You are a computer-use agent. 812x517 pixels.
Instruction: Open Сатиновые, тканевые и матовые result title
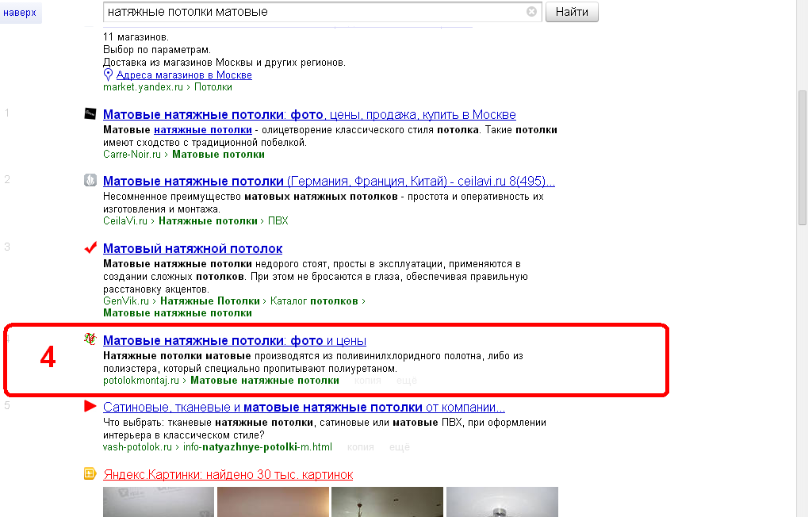304,408
